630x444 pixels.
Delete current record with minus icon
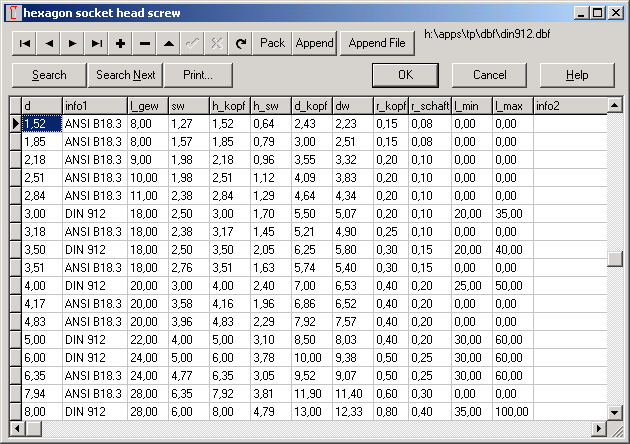[144, 43]
